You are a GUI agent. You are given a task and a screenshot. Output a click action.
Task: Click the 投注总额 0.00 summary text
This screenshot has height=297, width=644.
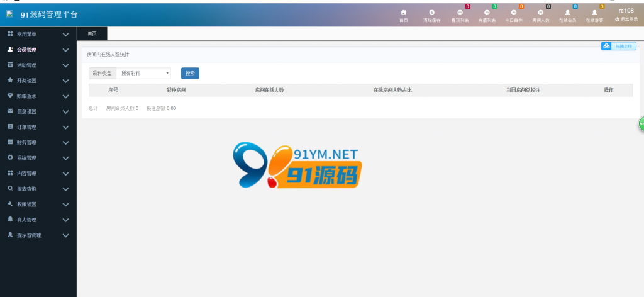point(161,108)
